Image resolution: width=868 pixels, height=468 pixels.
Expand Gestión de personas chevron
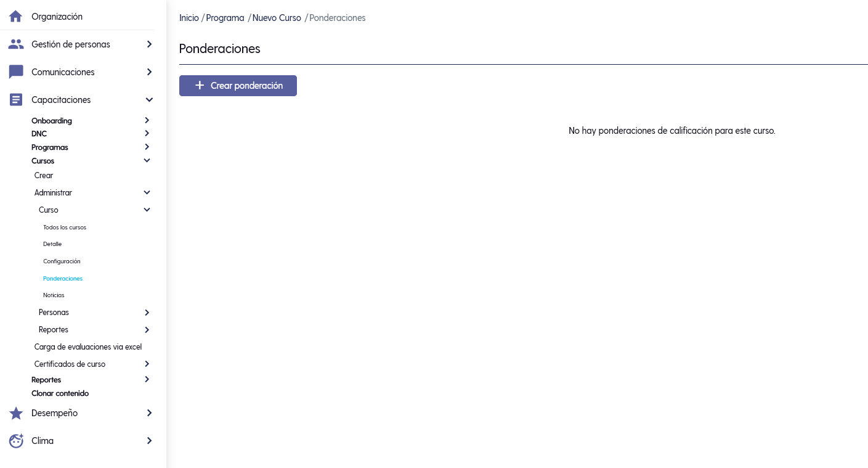coord(149,44)
